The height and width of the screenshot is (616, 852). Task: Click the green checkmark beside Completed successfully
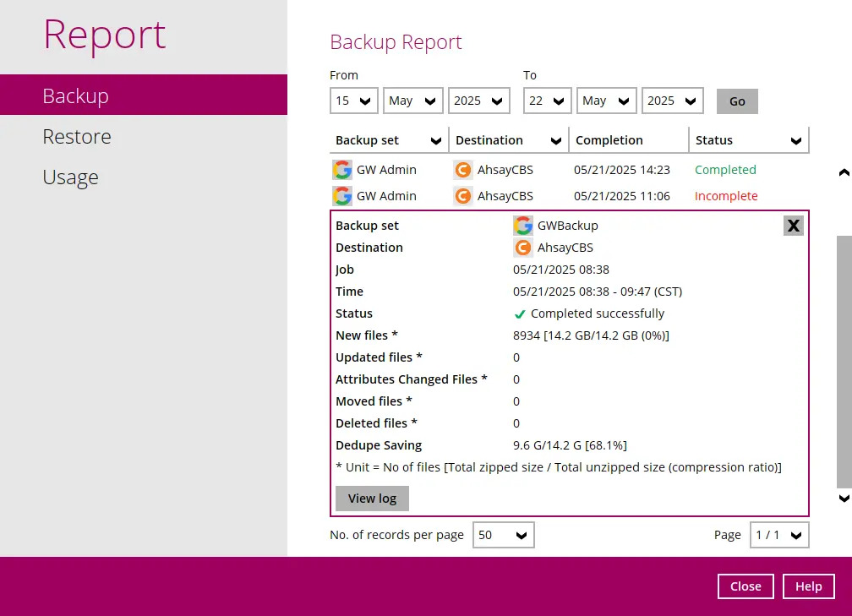pos(520,313)
